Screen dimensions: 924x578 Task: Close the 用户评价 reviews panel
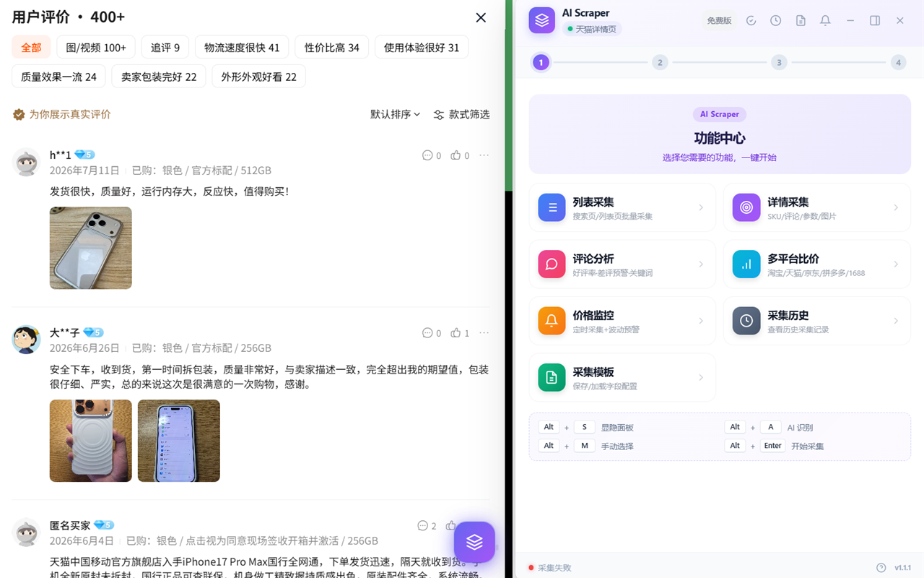[x=481, y=17]
